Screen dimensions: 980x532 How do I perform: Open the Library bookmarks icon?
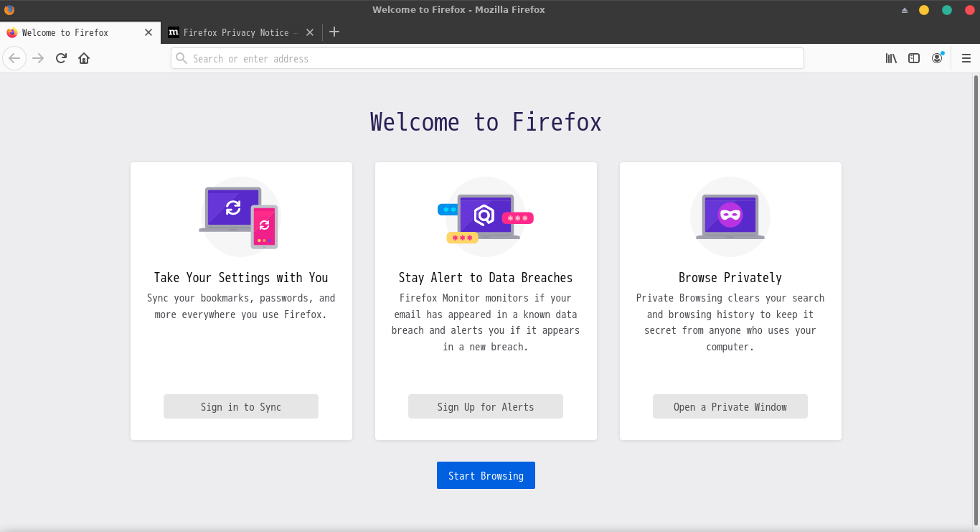(891, 58)
